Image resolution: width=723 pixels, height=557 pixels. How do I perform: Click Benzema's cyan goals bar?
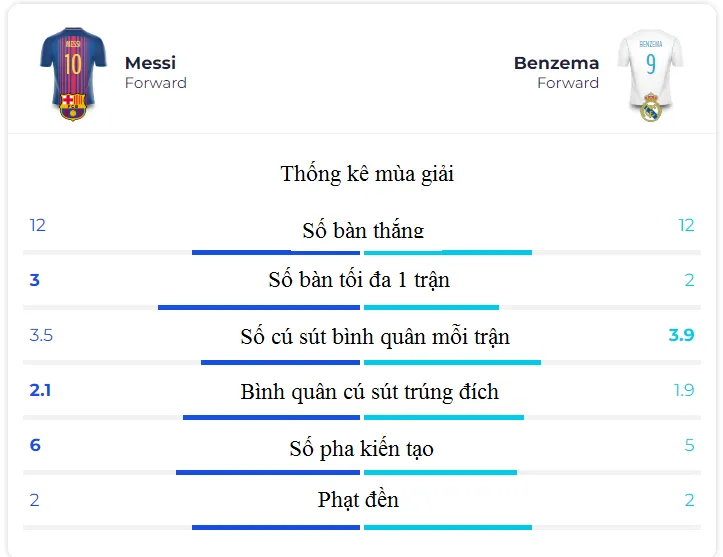[x=447, y=252]
